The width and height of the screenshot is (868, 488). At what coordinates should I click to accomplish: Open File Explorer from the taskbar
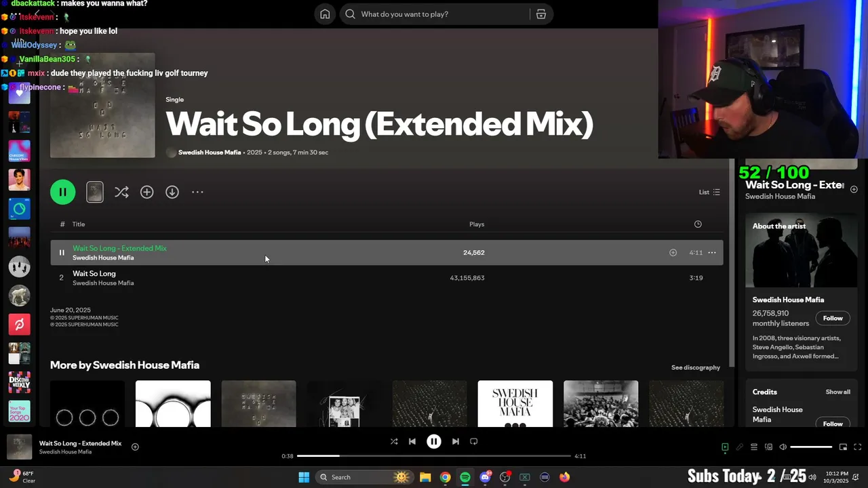coord(425,477)
